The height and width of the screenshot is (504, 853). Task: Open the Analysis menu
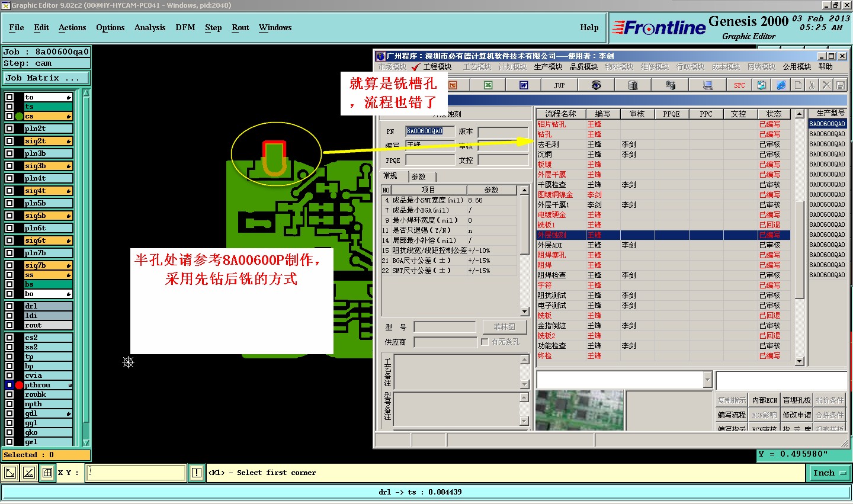[150, 27]
